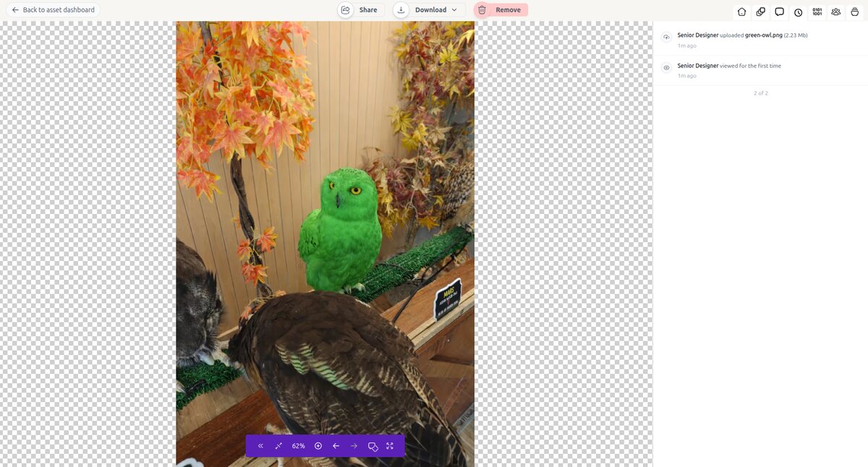Click the 62% zoom level

pos(299,446)
